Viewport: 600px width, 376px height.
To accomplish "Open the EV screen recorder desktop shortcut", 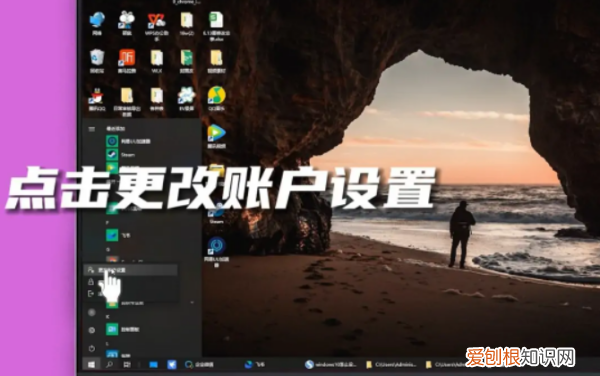I will tap(186, 99).
